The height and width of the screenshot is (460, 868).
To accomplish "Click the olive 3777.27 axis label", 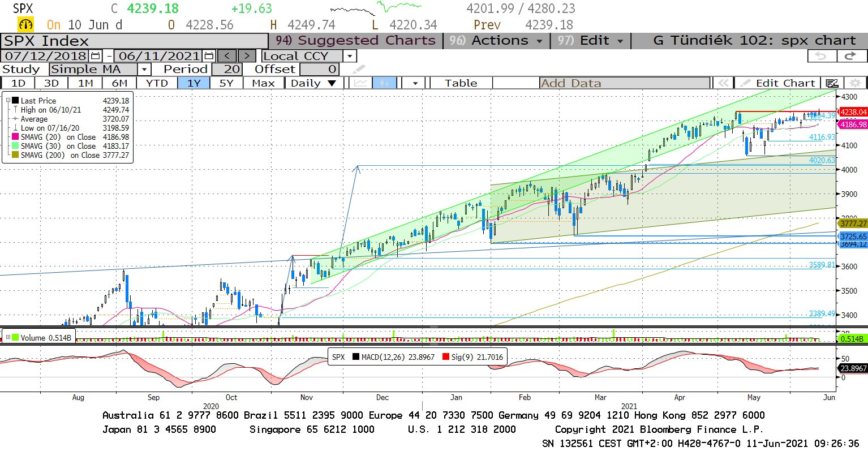I will pos(853,223).
